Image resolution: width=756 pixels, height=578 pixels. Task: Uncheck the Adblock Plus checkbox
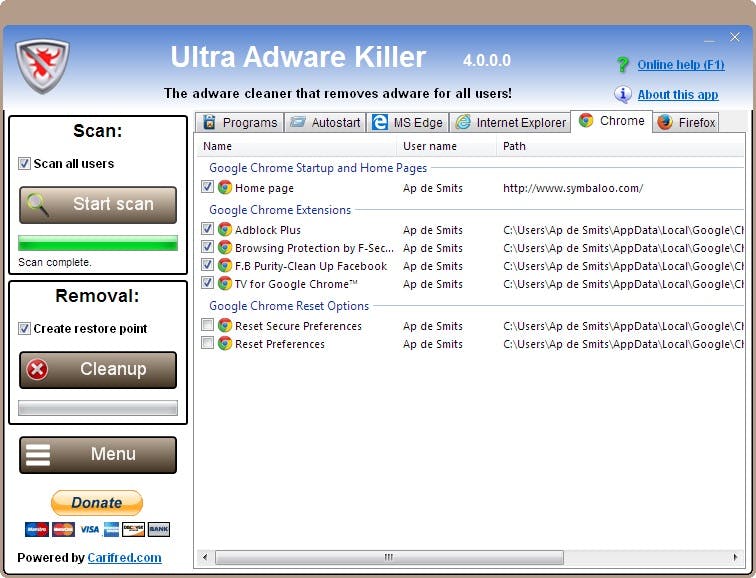click(207, 229)
